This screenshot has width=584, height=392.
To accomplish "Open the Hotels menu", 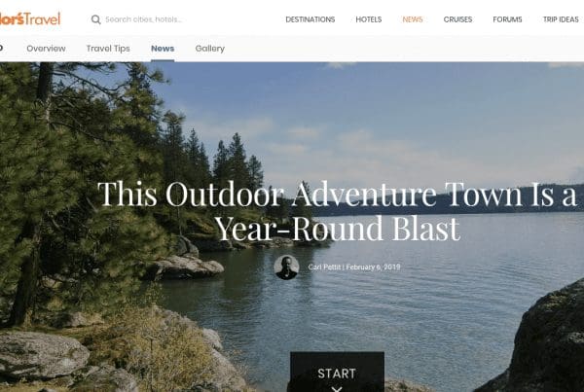I will [369, 19].
